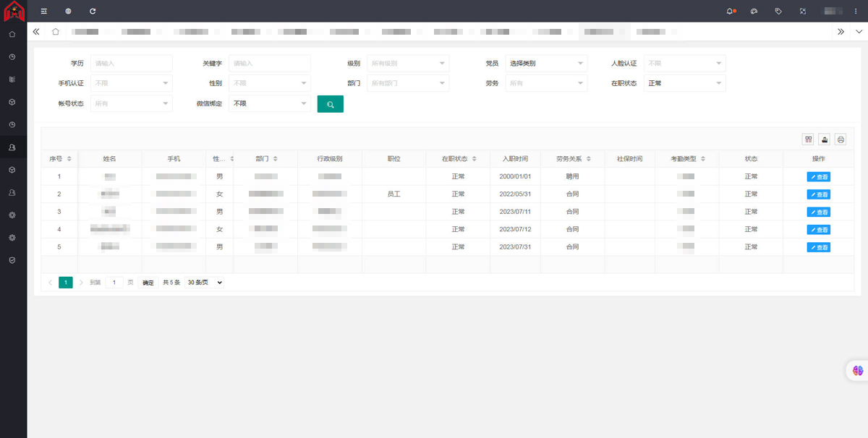Click 确定 page jump button
This screenshot has height=438, width=868.
148,283
